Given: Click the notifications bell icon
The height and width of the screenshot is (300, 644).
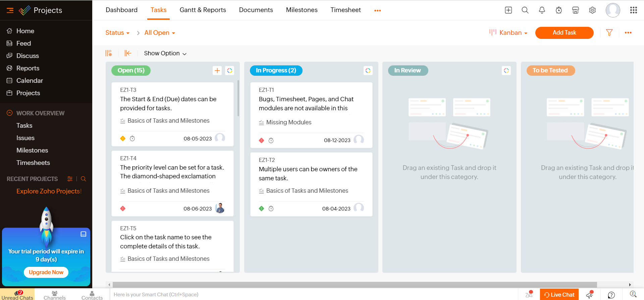Looking at the screenshot, I should 542,10.
